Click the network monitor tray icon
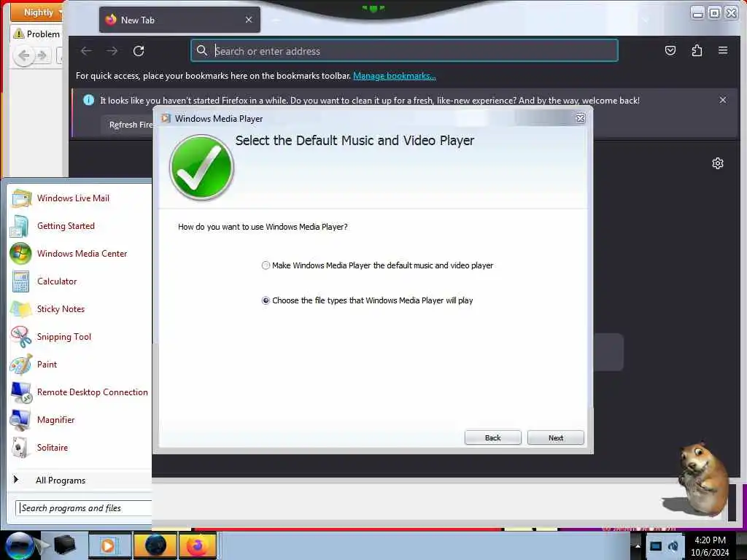The height and width of the screenshot is (560, 747). [656, 546]
